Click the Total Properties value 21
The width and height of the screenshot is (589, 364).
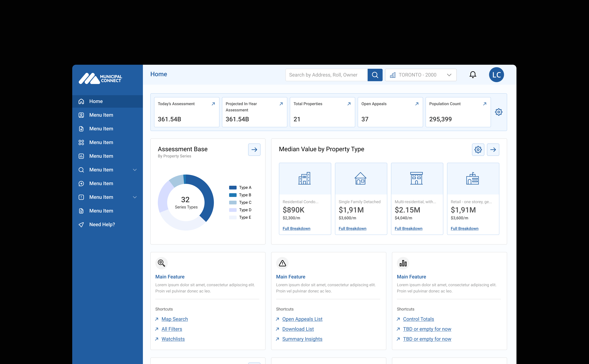[x=297, y=119]
